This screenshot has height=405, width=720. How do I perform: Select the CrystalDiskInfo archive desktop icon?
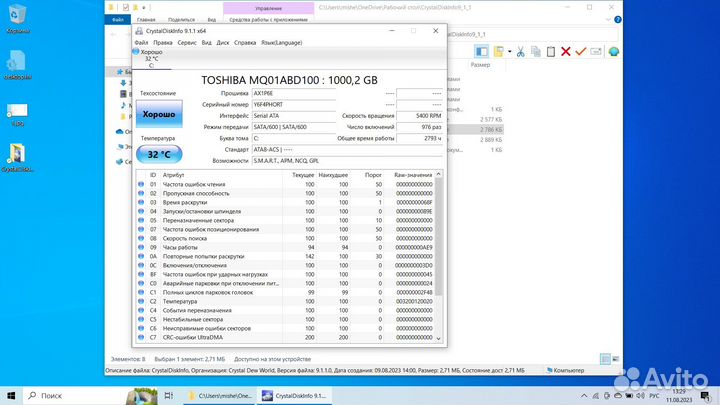(17, 158)
